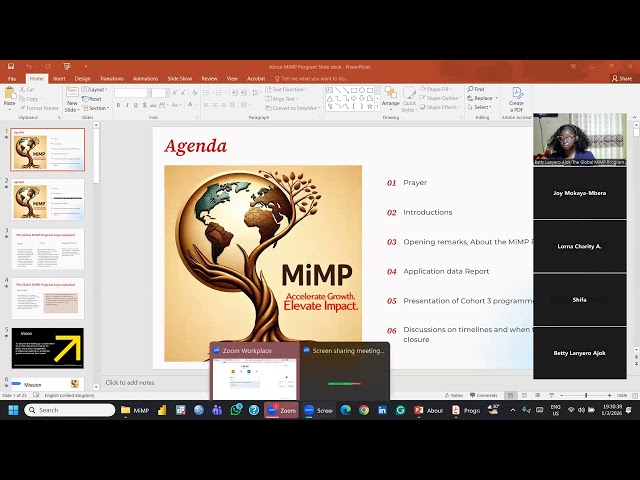Open the font size combo box
This screenshot has width=640, height=480.
pos(160,93)
